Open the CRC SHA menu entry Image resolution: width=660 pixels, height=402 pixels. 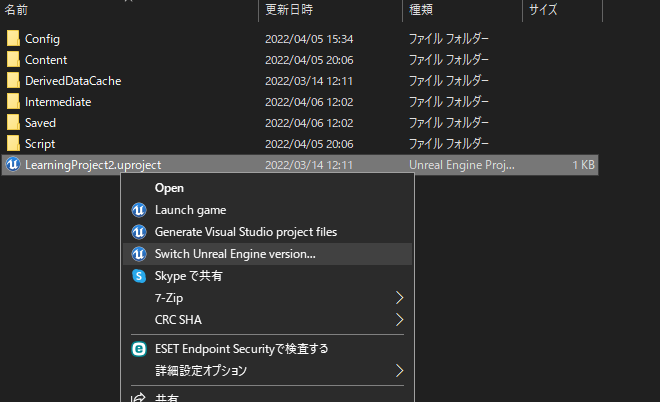click(267, 319)
